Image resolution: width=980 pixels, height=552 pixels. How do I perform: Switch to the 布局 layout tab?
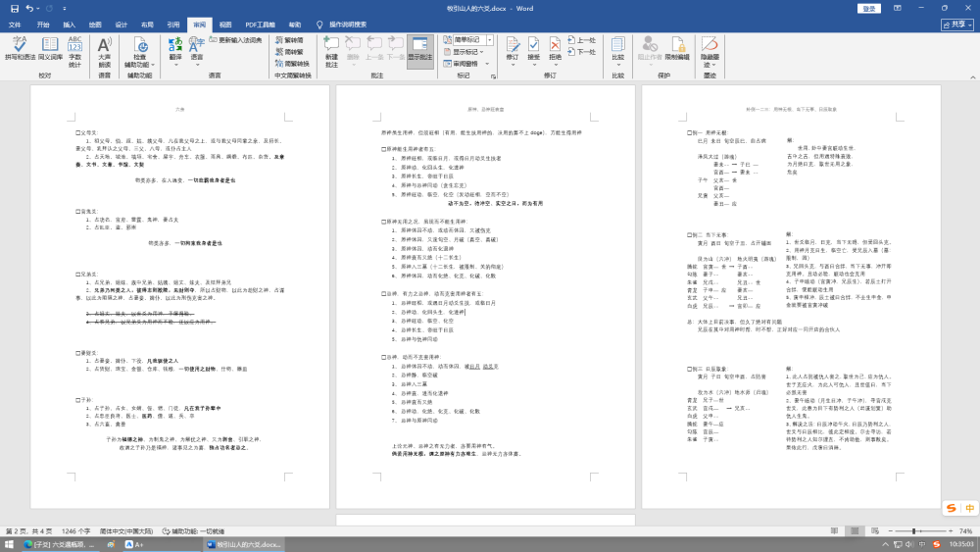(x=148, y=25)
